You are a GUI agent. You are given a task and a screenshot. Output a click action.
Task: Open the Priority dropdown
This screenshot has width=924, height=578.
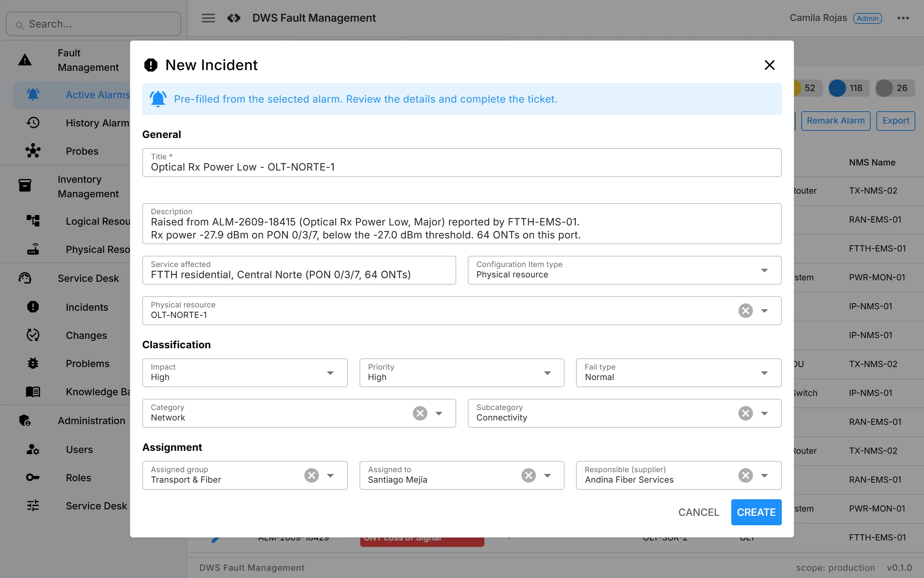pos(462,373)
